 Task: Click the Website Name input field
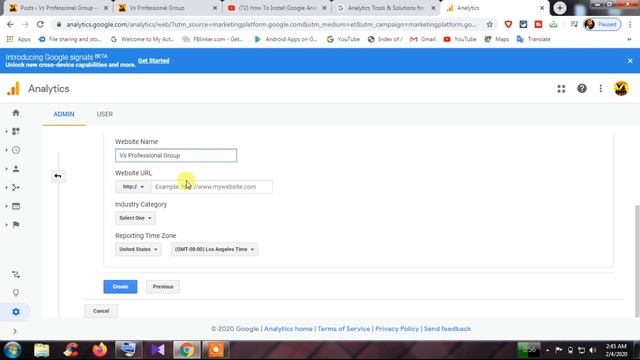click(176, 156)
